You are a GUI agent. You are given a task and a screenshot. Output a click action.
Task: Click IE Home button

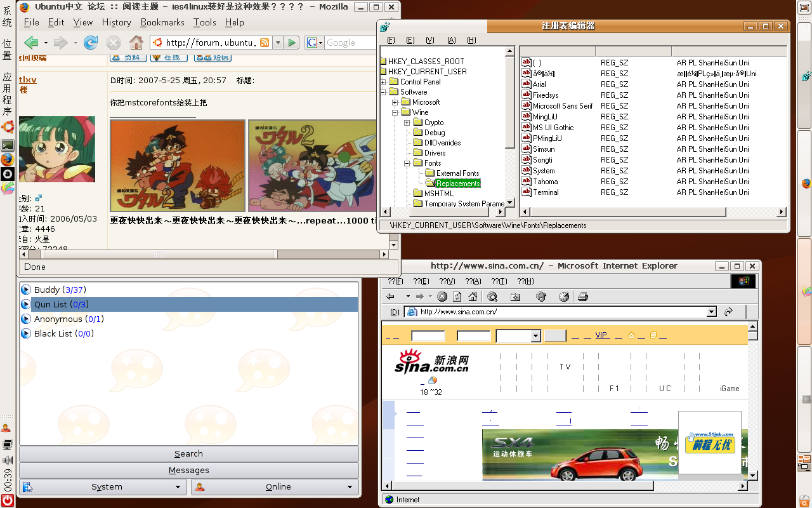pyautogui.click(x=473, y=297)
